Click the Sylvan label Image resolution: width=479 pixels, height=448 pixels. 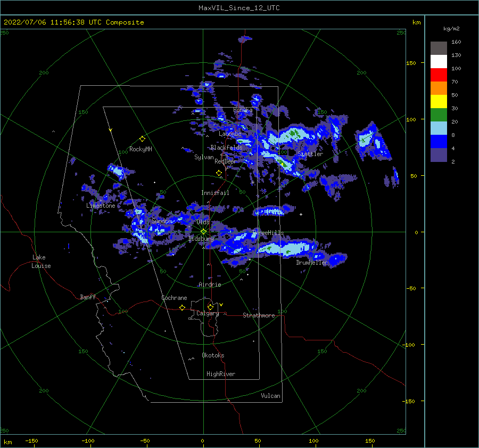[x=204, y=157]
